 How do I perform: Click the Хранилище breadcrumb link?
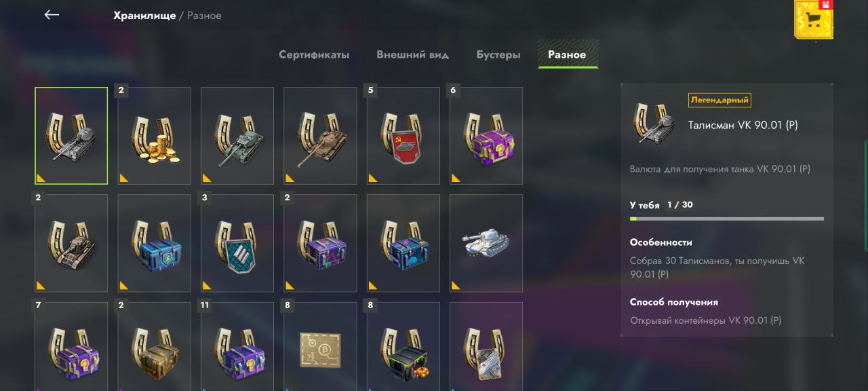144,15
